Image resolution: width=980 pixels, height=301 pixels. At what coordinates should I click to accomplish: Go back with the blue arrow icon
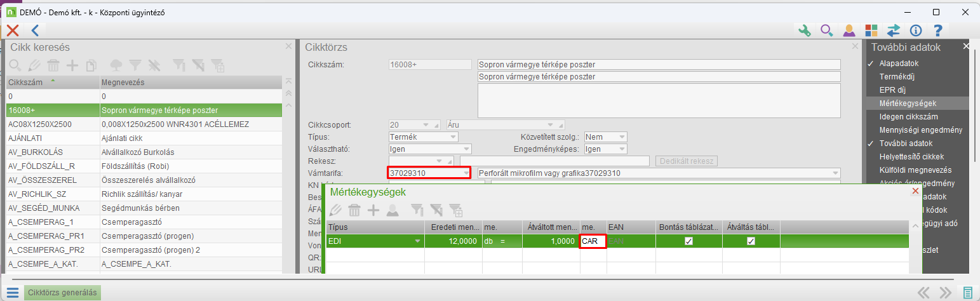tap(35, 30)
